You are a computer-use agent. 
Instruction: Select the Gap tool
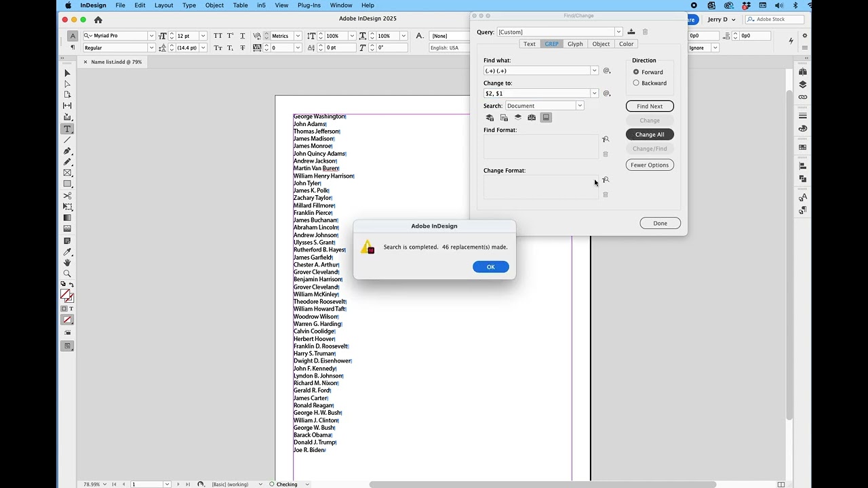click(x=67, y=106)
